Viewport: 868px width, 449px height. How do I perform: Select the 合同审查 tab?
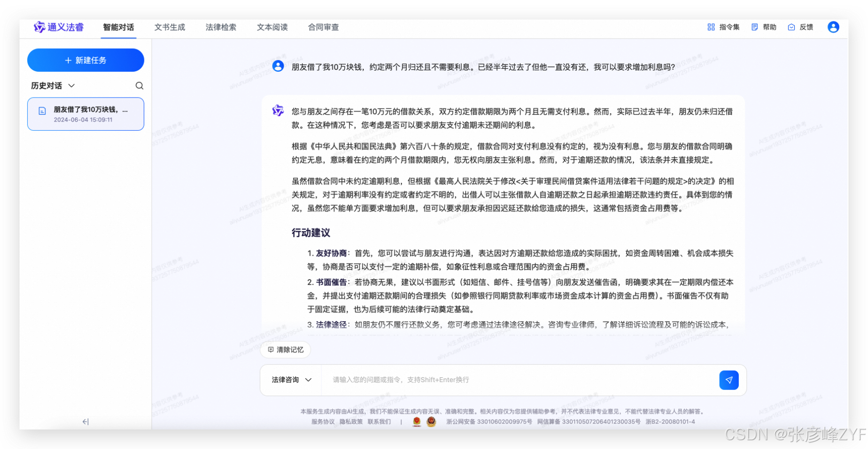323,27
